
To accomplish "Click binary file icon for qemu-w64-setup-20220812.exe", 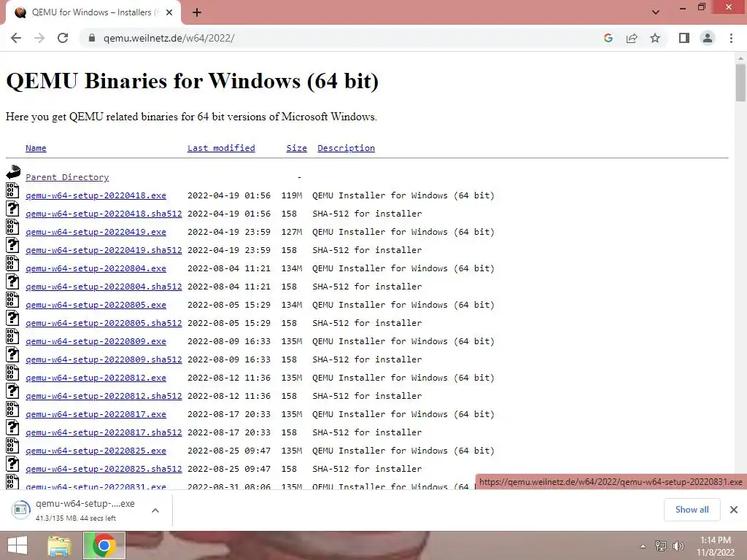I will click(x=12, y=373).
